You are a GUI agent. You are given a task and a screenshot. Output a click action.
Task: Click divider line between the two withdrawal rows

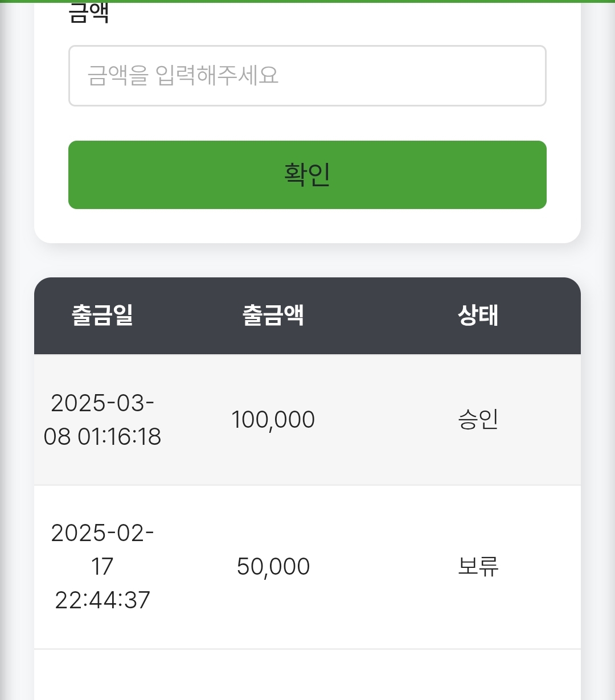click(307, 485)
